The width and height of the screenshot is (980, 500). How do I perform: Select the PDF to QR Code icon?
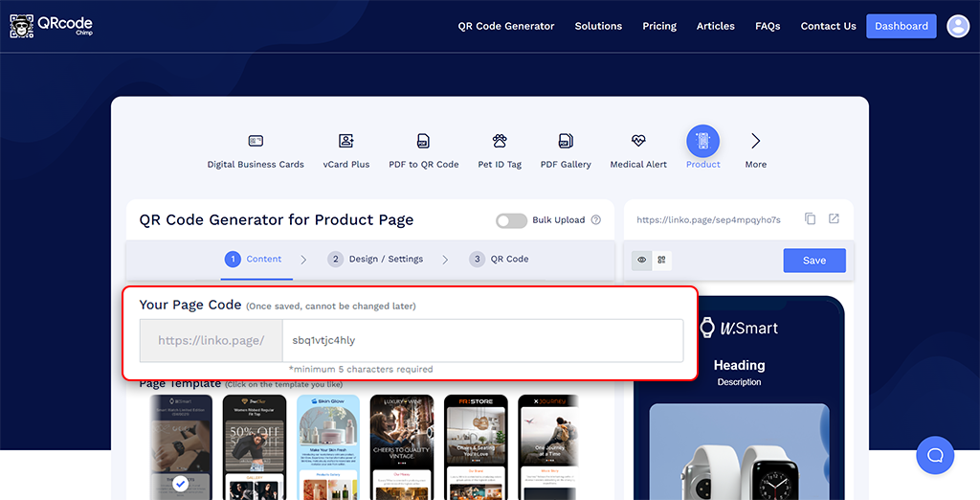(423, 141)
